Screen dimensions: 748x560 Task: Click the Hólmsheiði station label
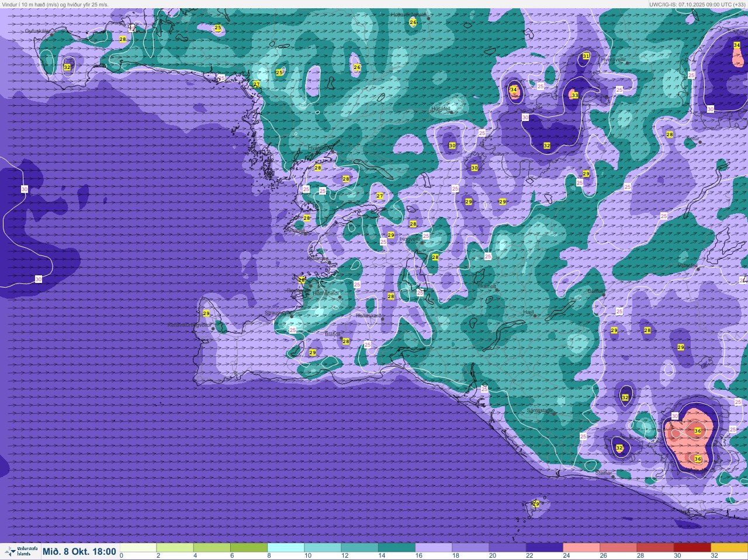326,293
